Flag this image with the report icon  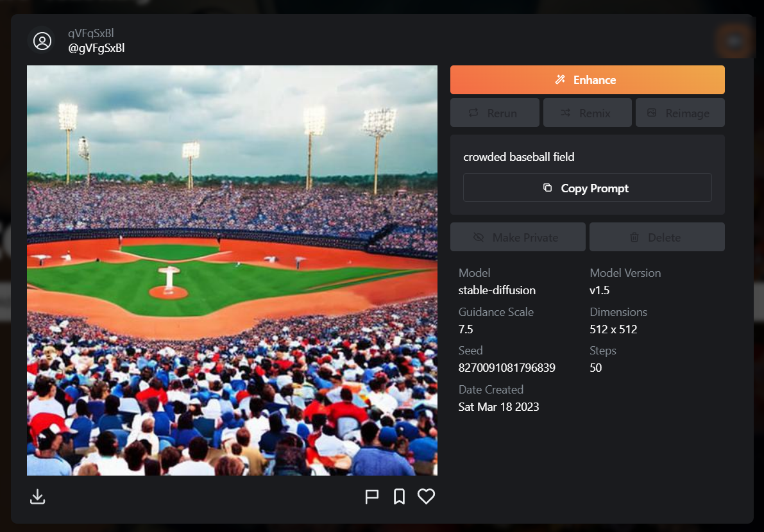(372, 497)
